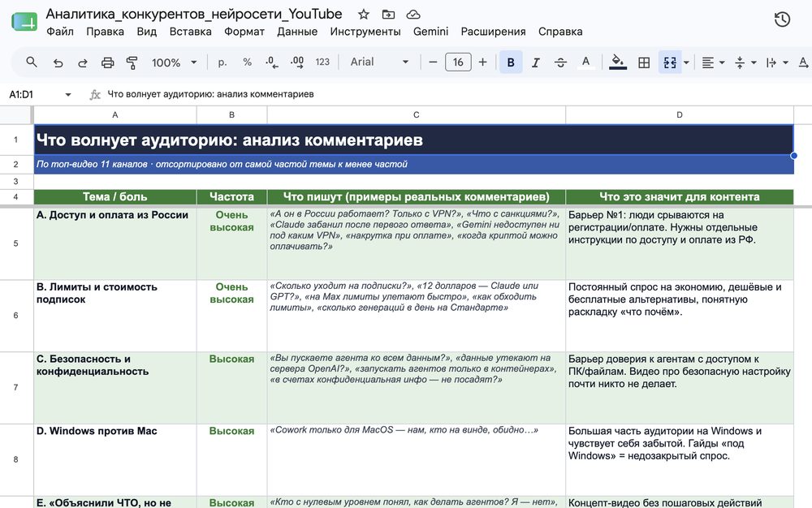The height and width of the screenshot is (508, 812).
Task: Open the text wrapping dropdown
Action: [777, 62]
